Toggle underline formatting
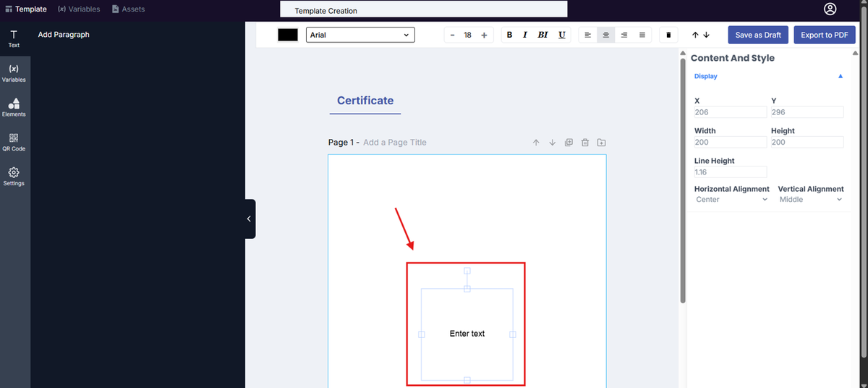 562,35
